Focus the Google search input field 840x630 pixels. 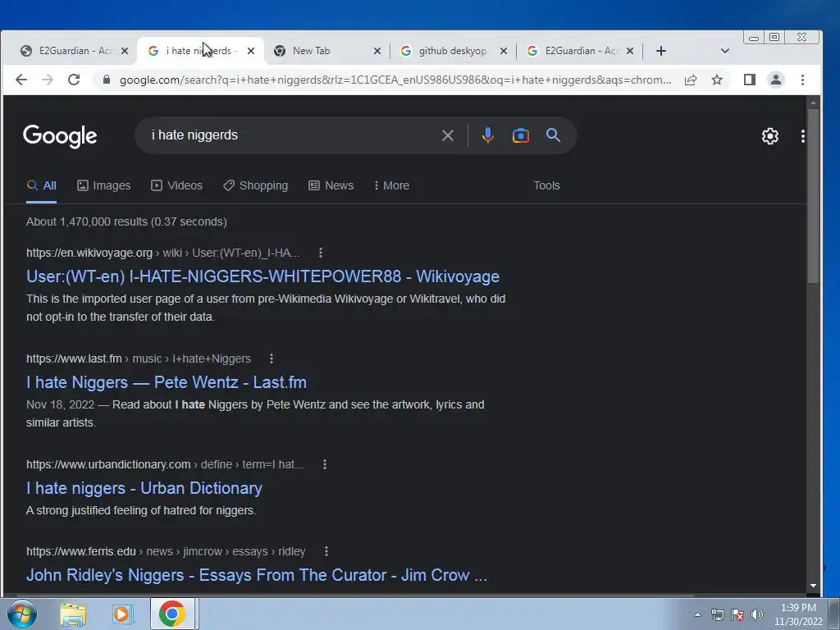(x=292, y=135)
